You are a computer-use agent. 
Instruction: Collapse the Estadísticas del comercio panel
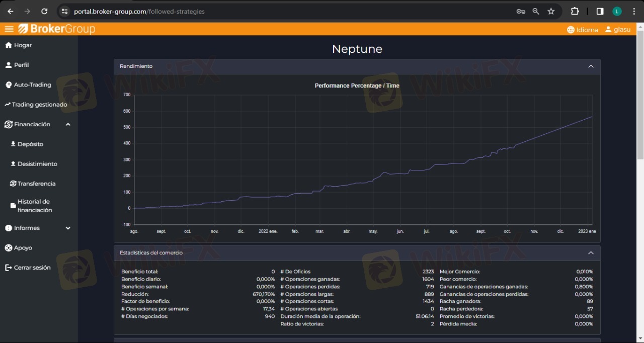coord(591,253)
